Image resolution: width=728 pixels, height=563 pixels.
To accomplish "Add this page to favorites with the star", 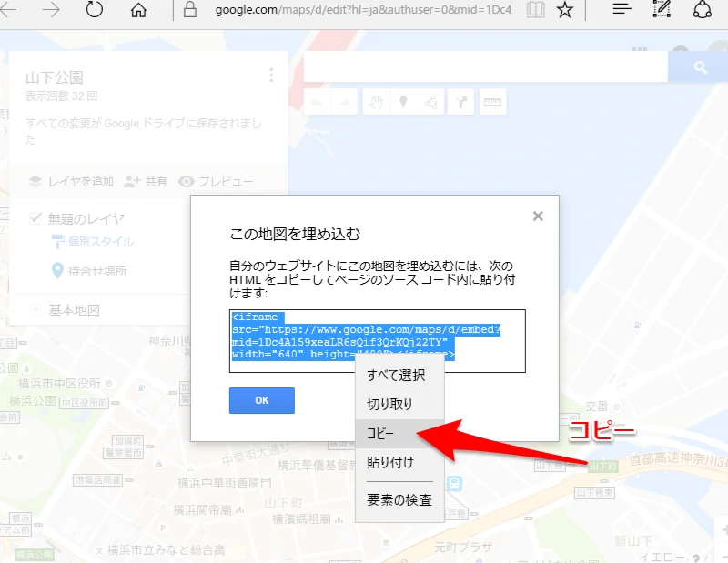I will 565,9.
